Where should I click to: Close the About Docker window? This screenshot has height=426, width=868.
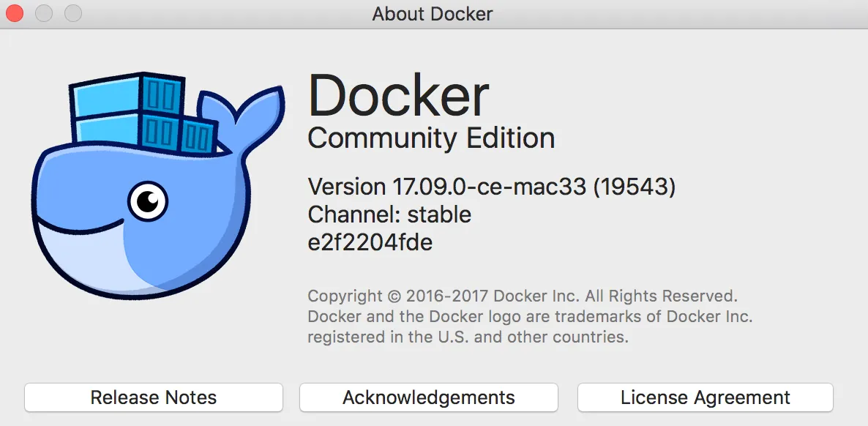coord(15,14)
